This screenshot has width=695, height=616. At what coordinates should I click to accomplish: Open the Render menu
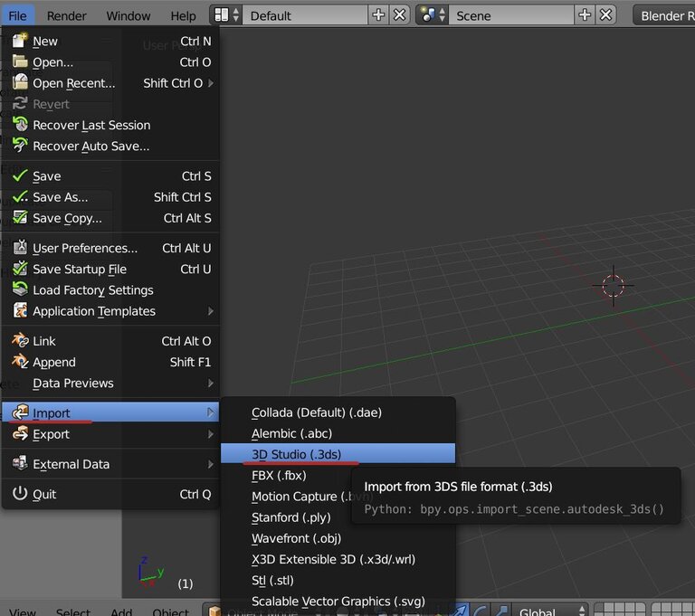click(x=66, y=16)
